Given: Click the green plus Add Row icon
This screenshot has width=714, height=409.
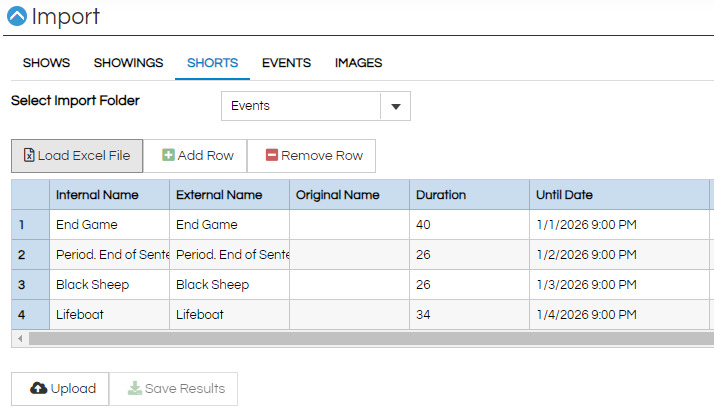Looking at the screenshot, I should click(168, 155).
